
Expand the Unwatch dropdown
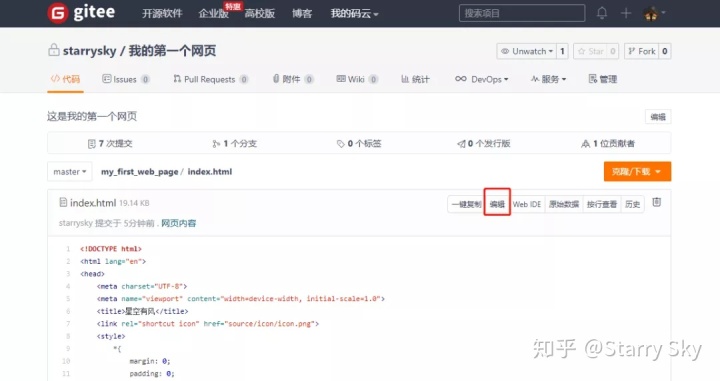click(x=527, y=51)
